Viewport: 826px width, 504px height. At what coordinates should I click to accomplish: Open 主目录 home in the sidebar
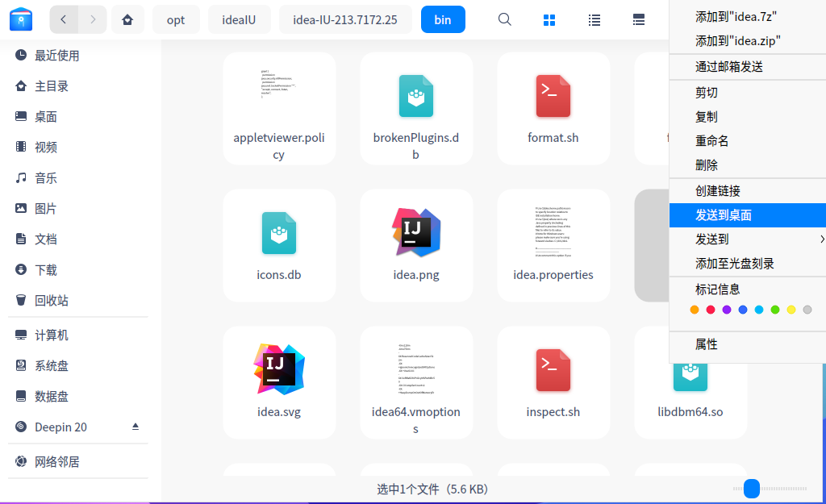[x=79, y=85]
